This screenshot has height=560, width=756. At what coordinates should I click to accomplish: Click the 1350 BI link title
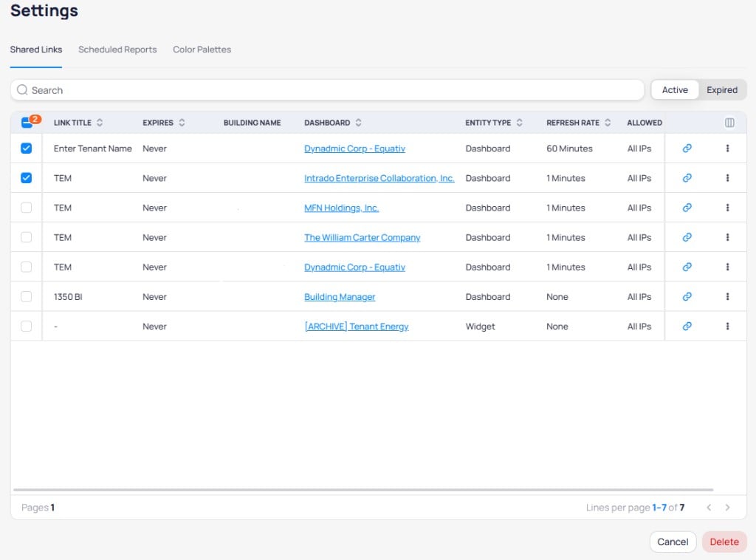[x=68, y=297]
